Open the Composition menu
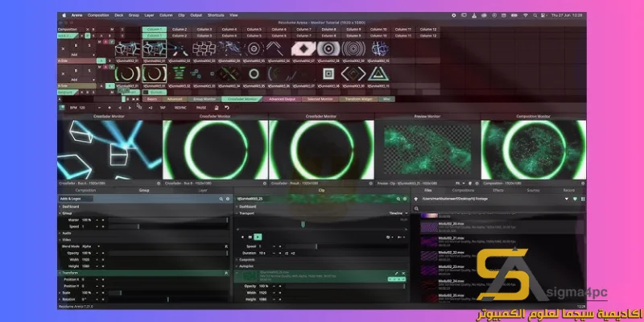 coord(98,15)
